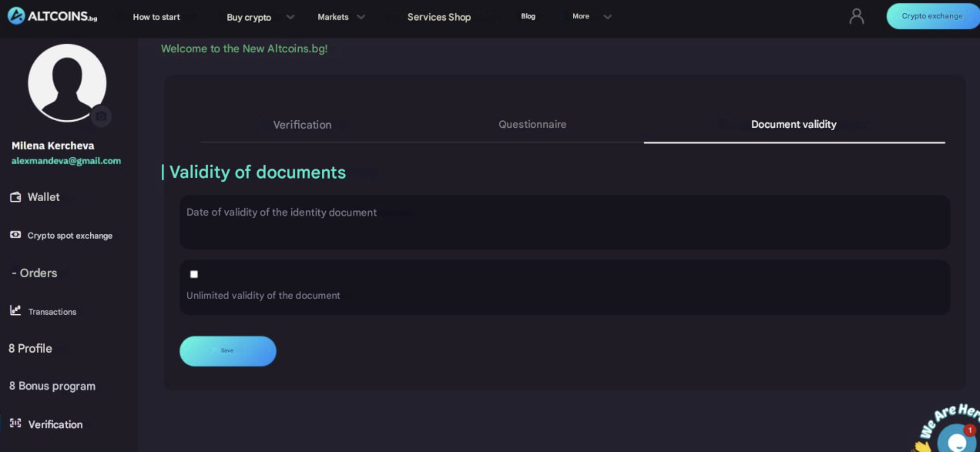Click the Crypto spot exchange icon
980x452 pixels.
click(15, 235)
